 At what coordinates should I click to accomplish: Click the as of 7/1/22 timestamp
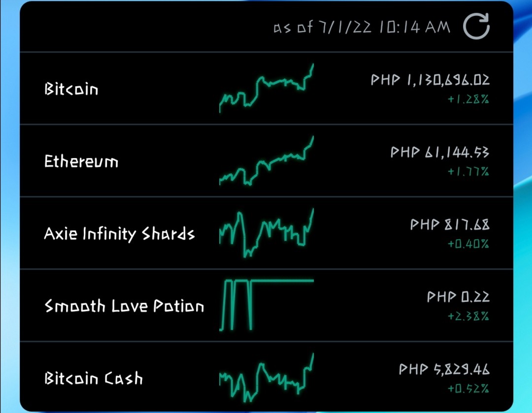362,27
